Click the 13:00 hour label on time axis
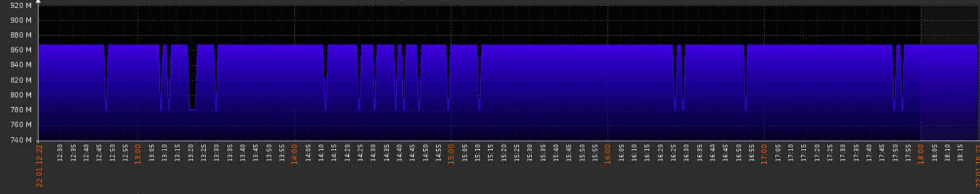 point(138,154)
